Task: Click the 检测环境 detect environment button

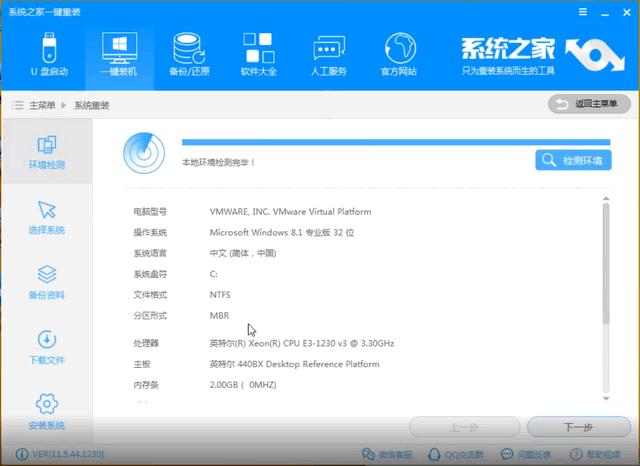Action: tap(573, 160)
